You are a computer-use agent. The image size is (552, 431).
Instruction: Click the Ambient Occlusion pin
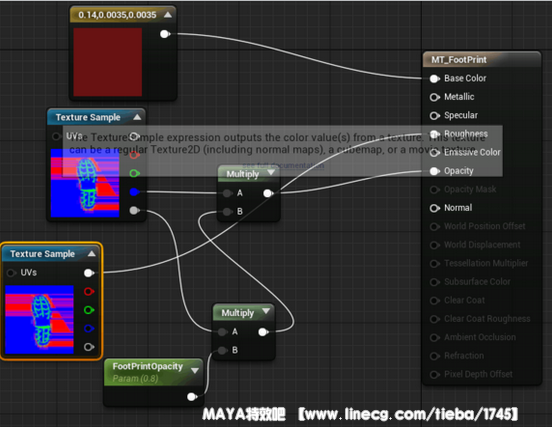pos(434,337)
